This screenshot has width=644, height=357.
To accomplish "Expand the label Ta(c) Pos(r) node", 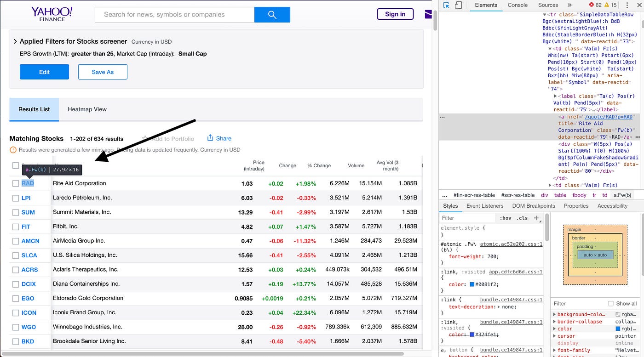I will [x=555, y=96].
